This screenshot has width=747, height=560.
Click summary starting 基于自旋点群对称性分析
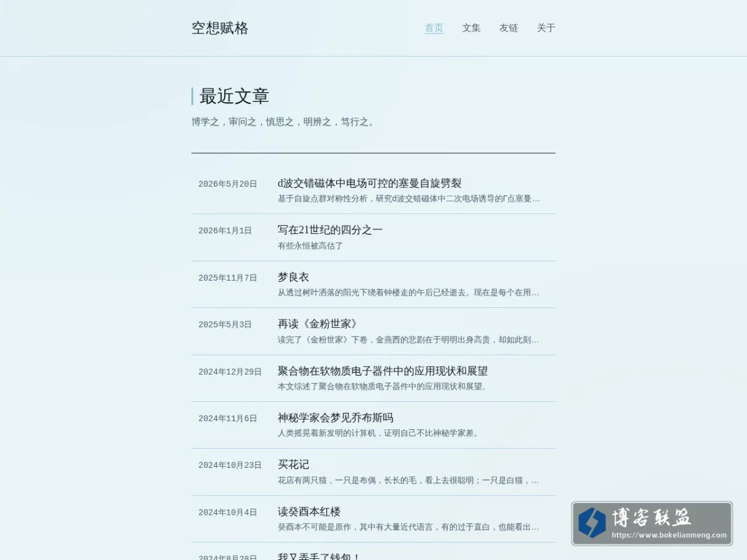(409, 198)
